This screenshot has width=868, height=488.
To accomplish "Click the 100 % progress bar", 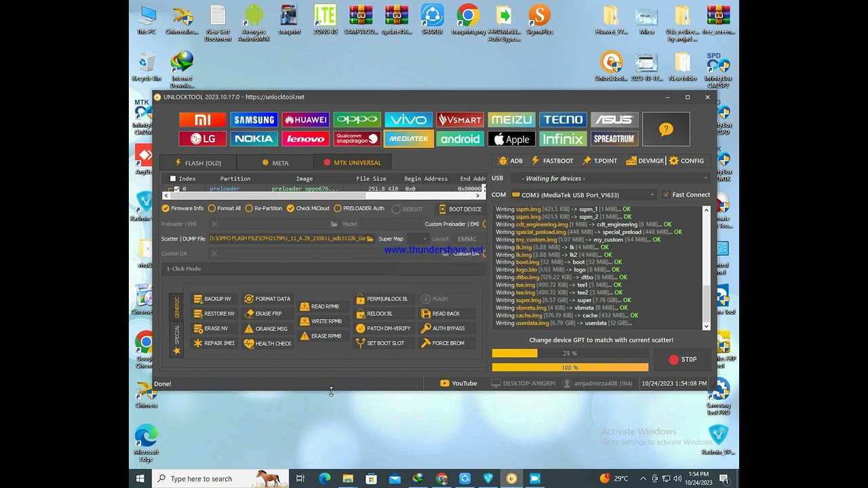I will (570, 367).
